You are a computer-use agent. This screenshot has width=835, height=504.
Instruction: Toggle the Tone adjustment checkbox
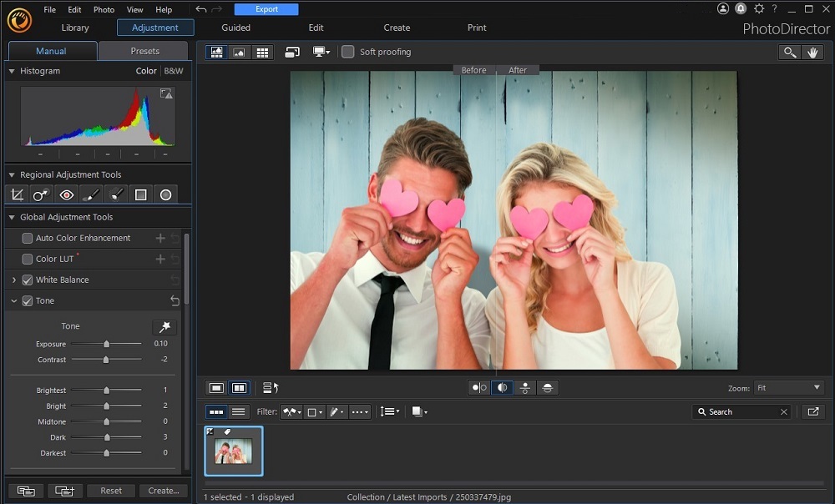pos(28,301)
